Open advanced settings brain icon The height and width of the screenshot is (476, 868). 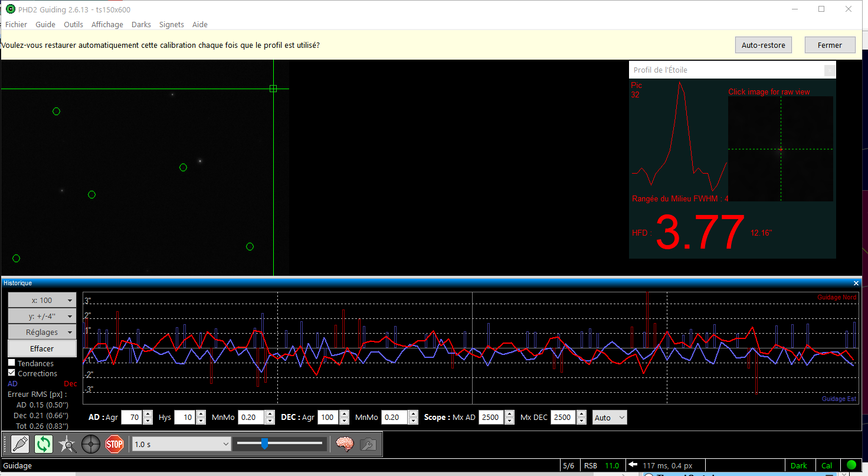click(x=345, y=444)
